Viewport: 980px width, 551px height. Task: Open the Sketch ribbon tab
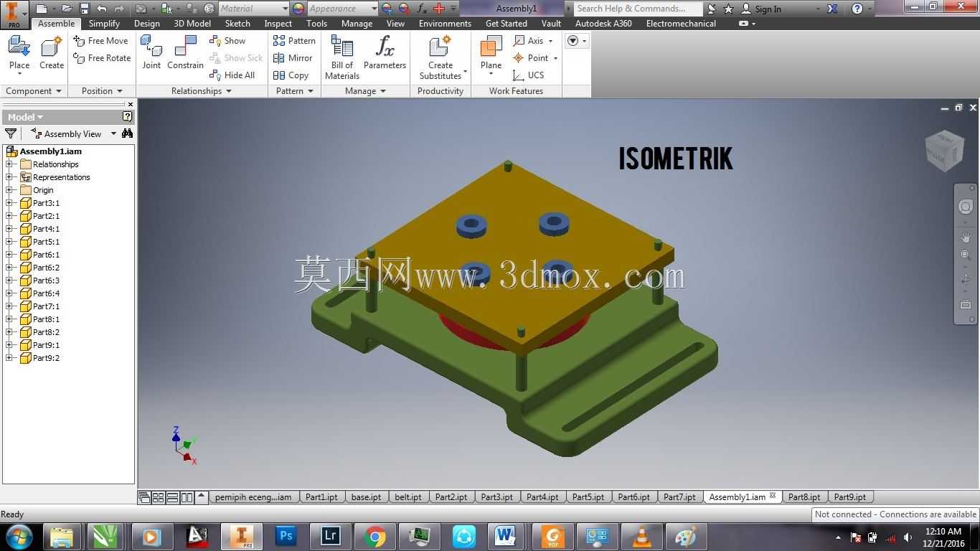click(x=237, y=23)
